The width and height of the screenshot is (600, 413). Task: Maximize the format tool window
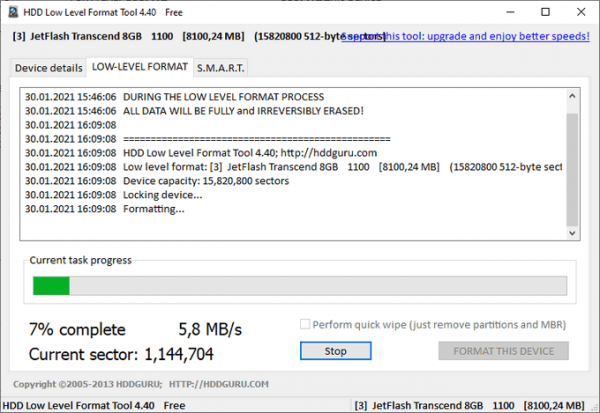coord(545,12)
